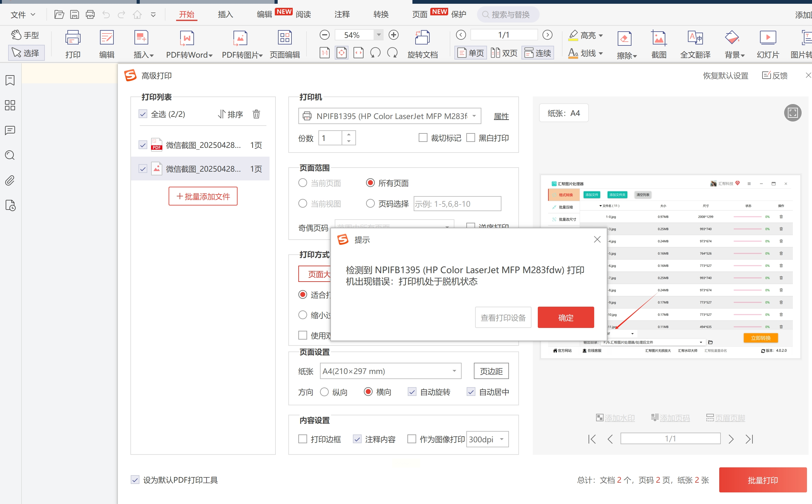Open the A4 paper size dropdown
The image size is (812, 504).
(454, 371)
